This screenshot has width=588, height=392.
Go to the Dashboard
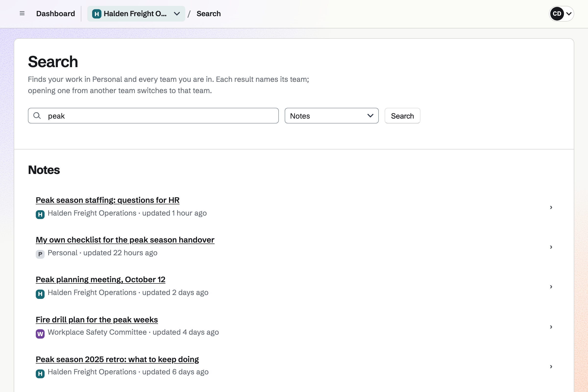click(x=56, y=13)
